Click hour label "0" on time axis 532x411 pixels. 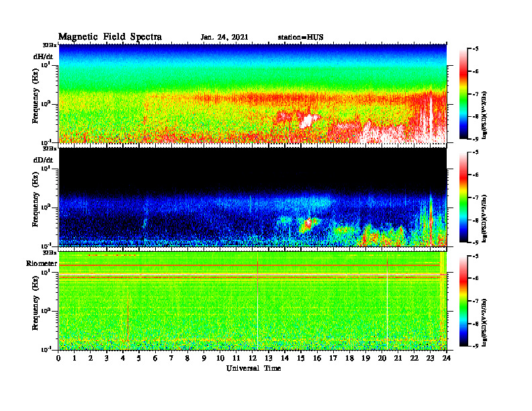[x=58, y=358]
